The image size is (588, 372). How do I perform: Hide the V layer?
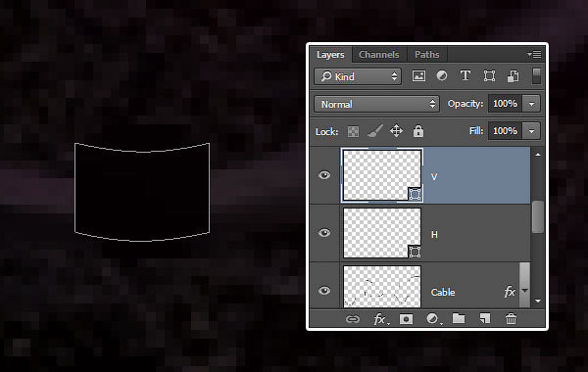tap(324, 175)
